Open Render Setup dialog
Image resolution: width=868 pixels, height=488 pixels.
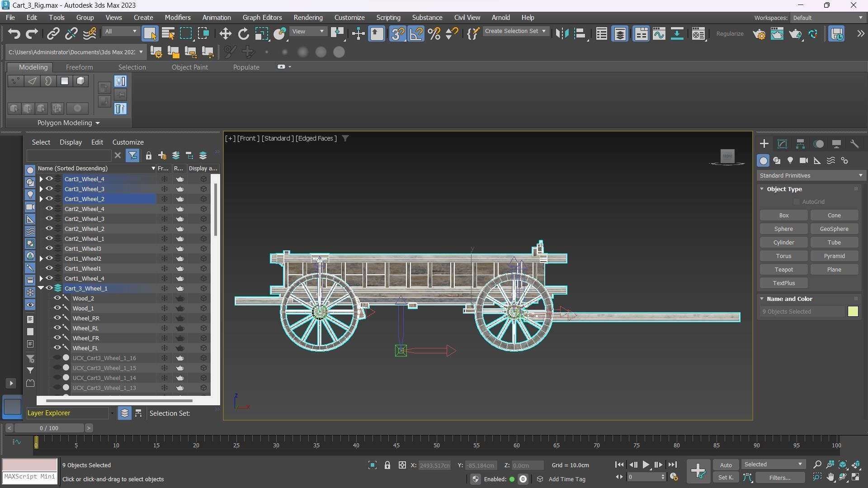[x=759, y=34]
